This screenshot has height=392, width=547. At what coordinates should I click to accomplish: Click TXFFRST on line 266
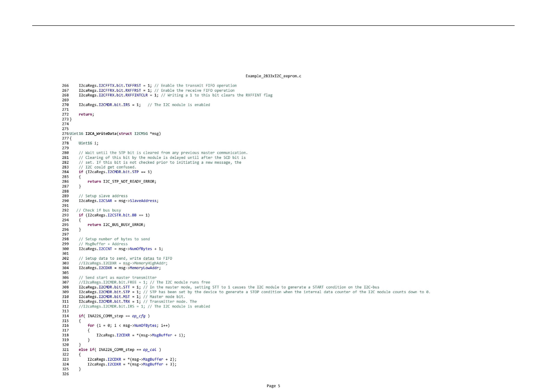click(x=133, y=86)
